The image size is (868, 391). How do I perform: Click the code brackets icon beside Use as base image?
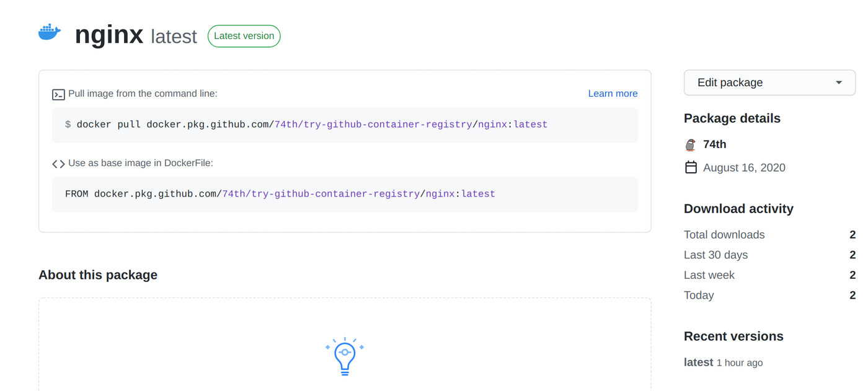(x=58, y=164)
